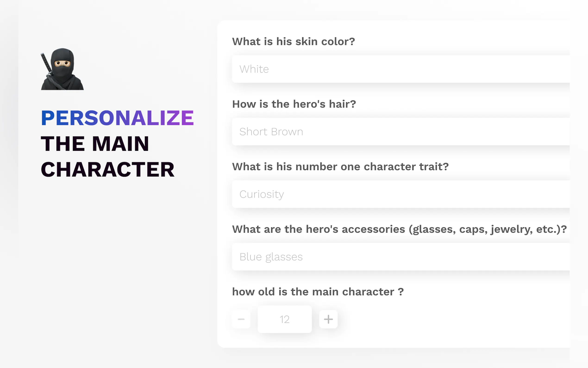This screenshot has width=588, height=368.
Task: Click the minus icon to decrease age
Action: click(x=241, y=319)
